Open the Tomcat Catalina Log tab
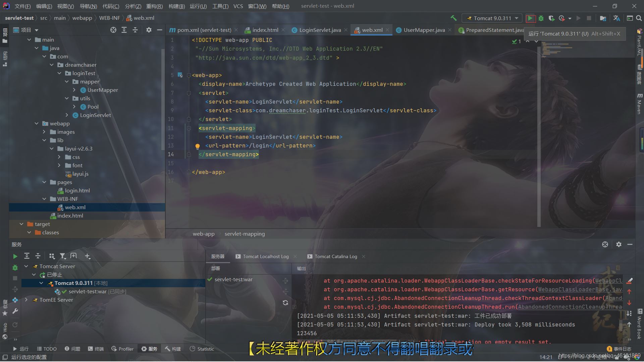Viewport: 644px width, 362px height. coord(335,256)
